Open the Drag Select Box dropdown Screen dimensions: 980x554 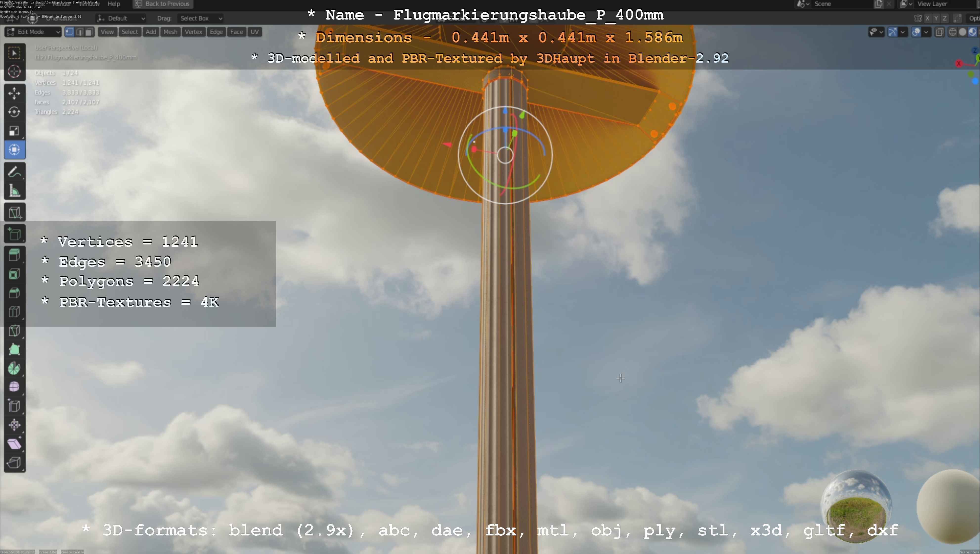point(200,18)
